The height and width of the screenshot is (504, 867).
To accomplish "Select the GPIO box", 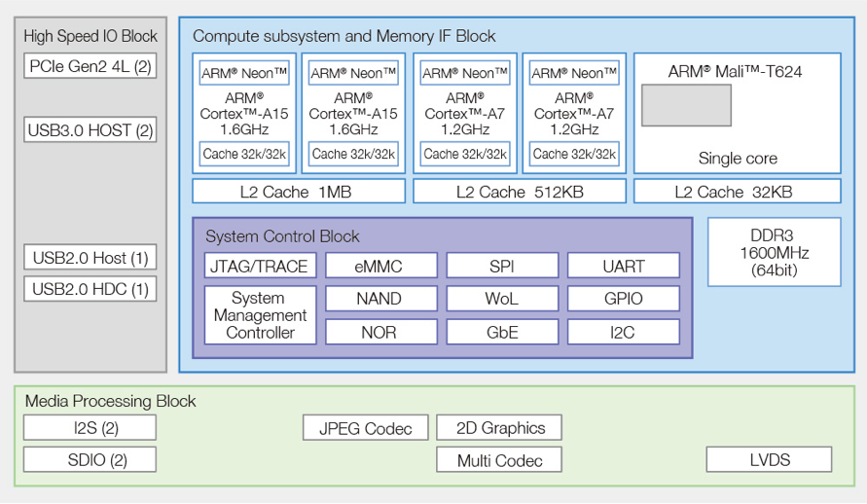I will tap(623, 299).
